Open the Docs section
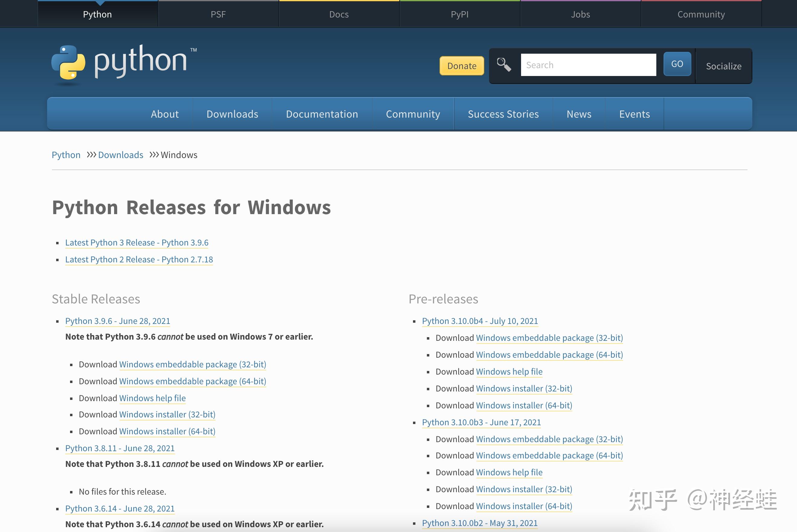 (338, 14)
